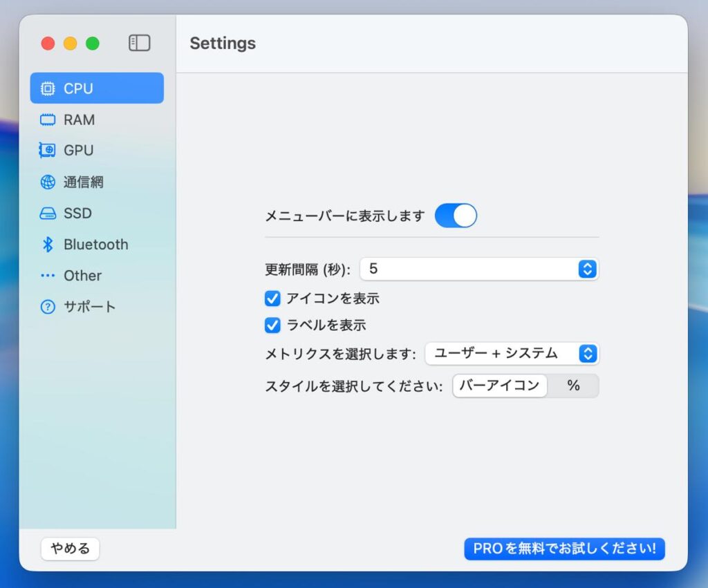Select the バーアイコン style segment

click(499, 386)
